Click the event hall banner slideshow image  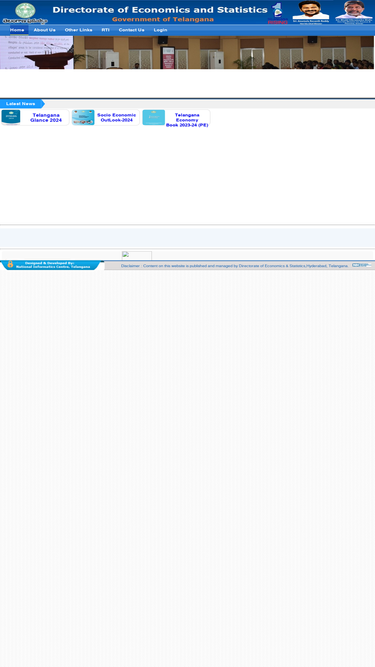click(187, 52)
